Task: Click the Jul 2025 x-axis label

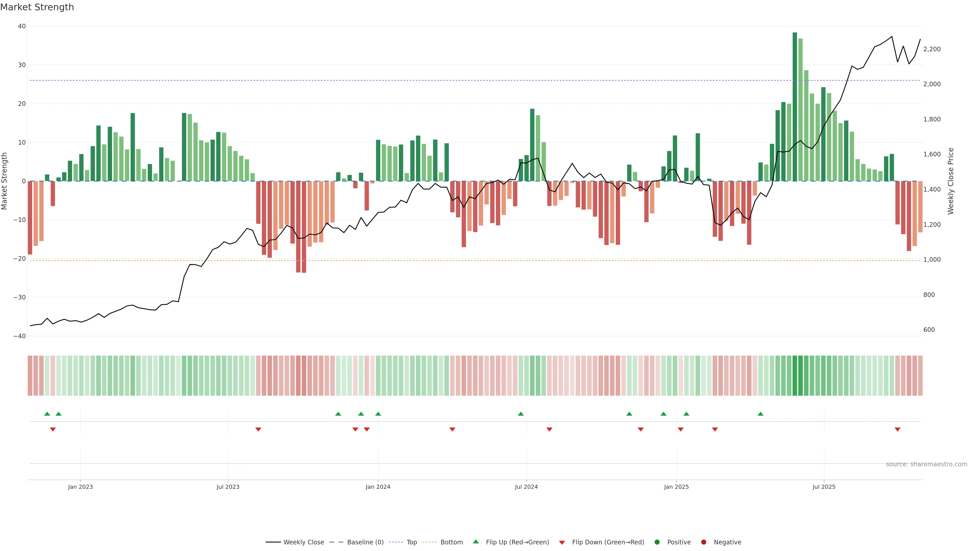Action: pyautogui.click(x=824, y=487)
